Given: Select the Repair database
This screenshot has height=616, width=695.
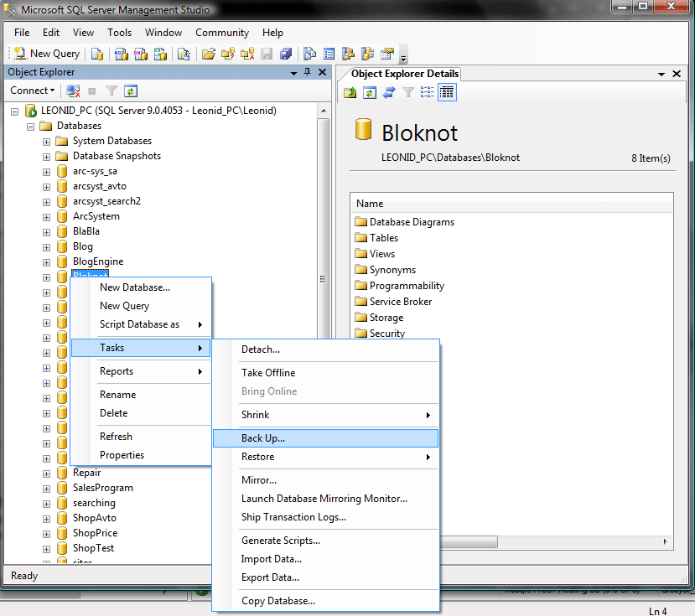Looking at the screenshot, I should pyautogui.click(x=87, y=473).
